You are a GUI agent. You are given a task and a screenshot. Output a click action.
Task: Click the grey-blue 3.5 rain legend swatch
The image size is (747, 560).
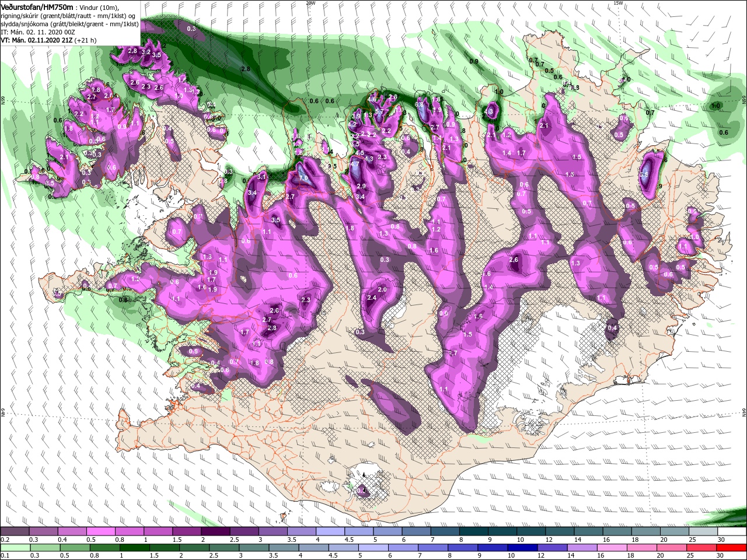point(283,548)
